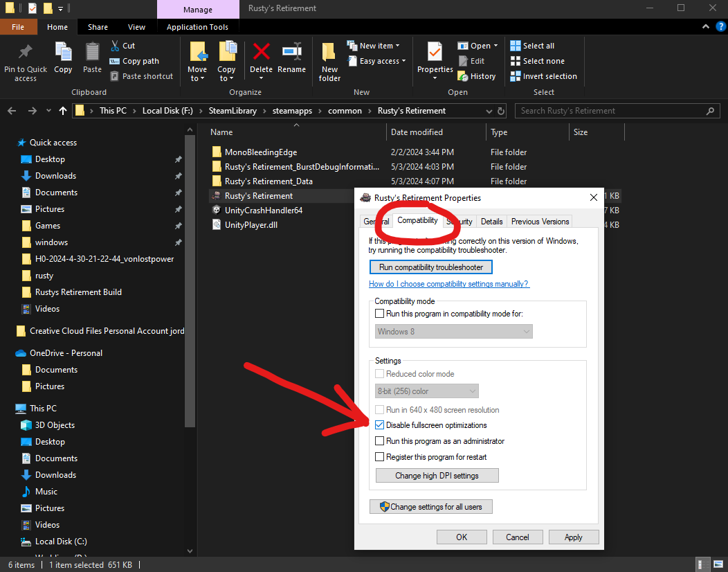
Task: Select the UnityCrashHandler64 file icon
Action: click(x=216, y=210)
